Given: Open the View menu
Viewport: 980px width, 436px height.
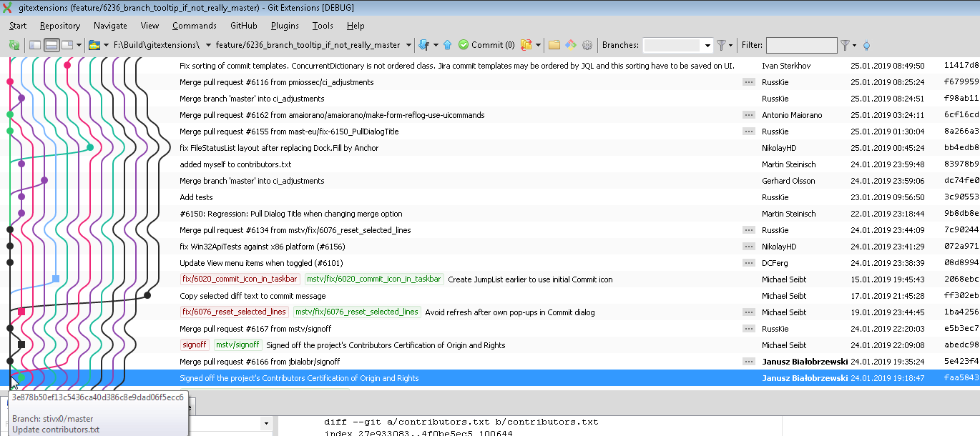Looking at the screenshot, I should pyautogui.click(x=150, y=26).
